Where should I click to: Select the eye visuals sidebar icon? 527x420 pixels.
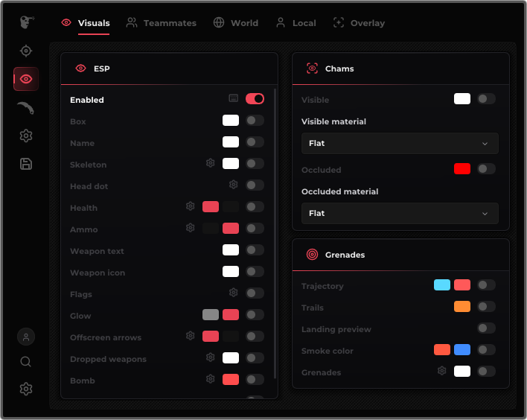point(26,79)
